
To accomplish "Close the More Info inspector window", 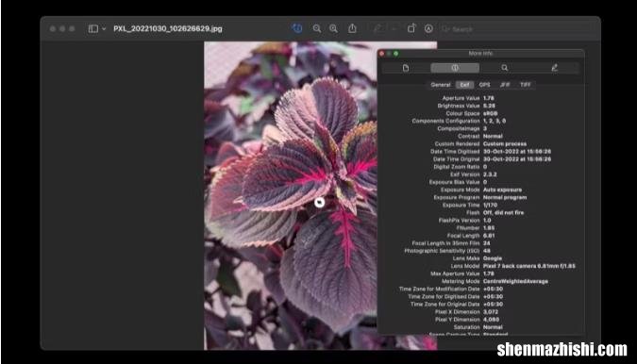I will coord(381,53).
